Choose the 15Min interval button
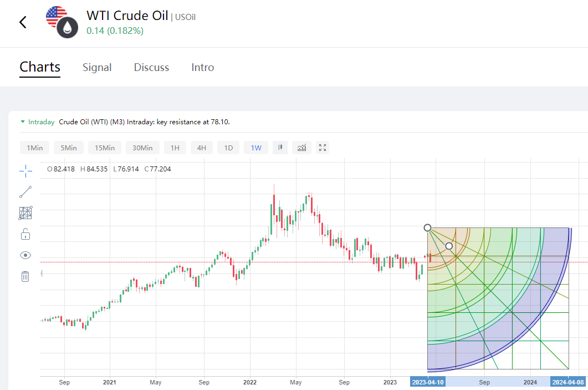Viewport: 588px width, 390px height. coord(105,148)
